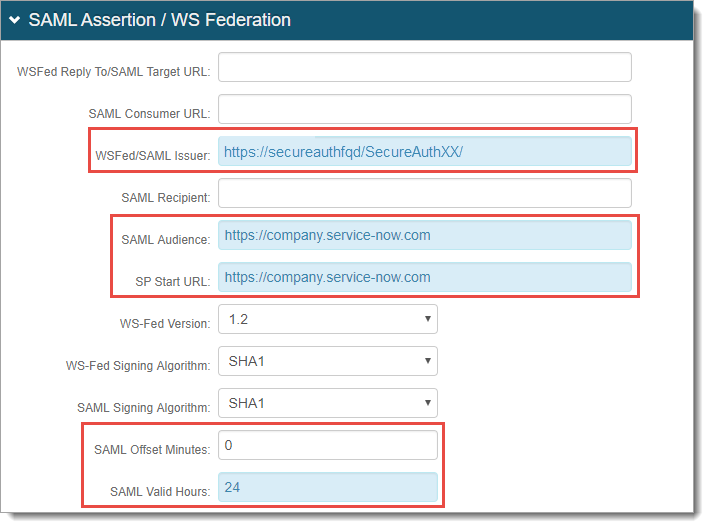Select the WSFed/SAML Issuer URL field
709x528 pixels.
(424, 152)
